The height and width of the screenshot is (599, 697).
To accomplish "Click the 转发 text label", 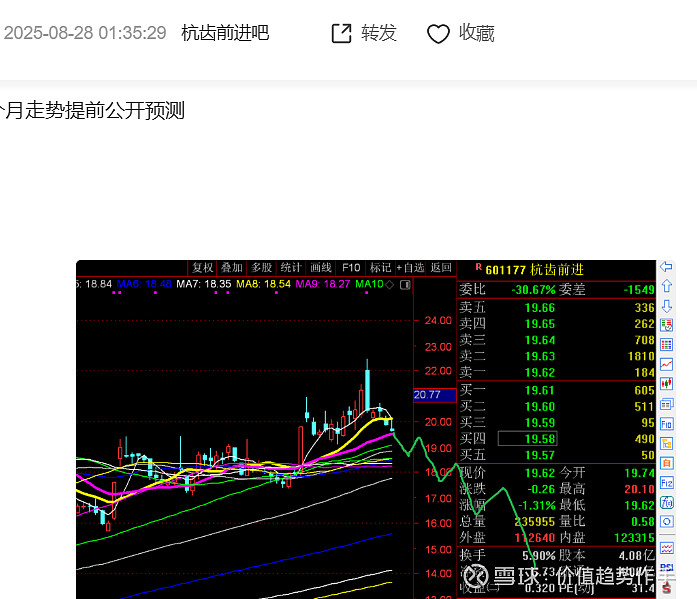I will [x=379, y=33].
